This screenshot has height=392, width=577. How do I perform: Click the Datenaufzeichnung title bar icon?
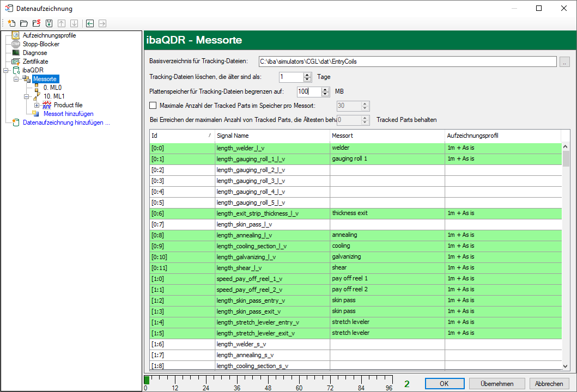[9, 8]
